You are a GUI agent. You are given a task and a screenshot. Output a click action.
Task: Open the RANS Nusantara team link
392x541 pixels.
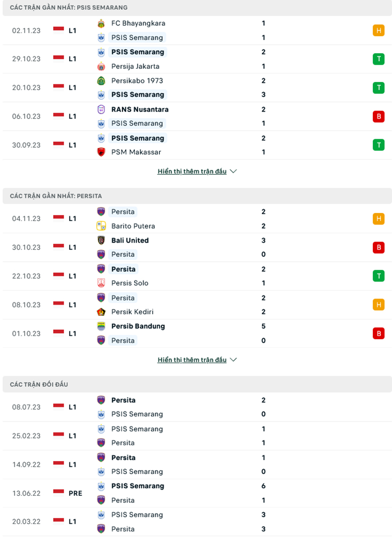140,110
